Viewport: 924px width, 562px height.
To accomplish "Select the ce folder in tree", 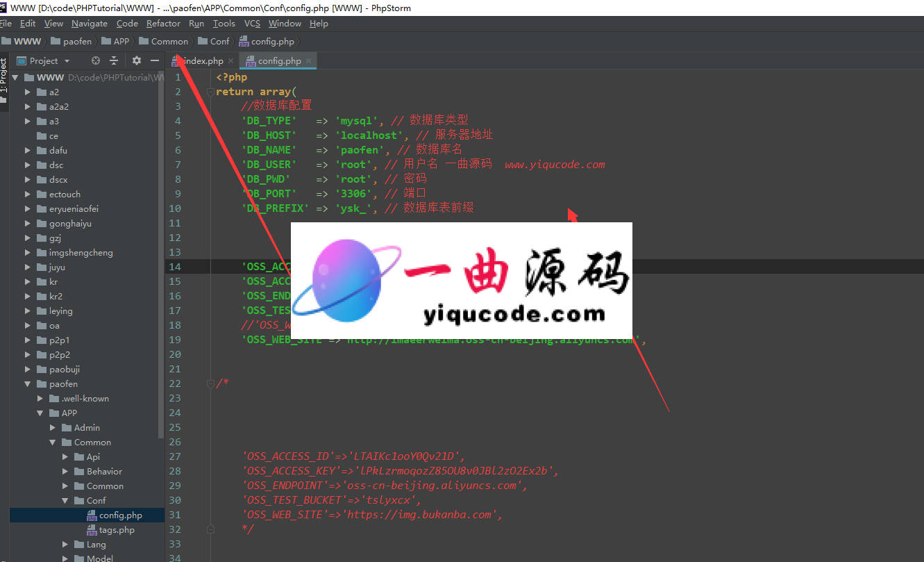I will [x=54, y=136].
